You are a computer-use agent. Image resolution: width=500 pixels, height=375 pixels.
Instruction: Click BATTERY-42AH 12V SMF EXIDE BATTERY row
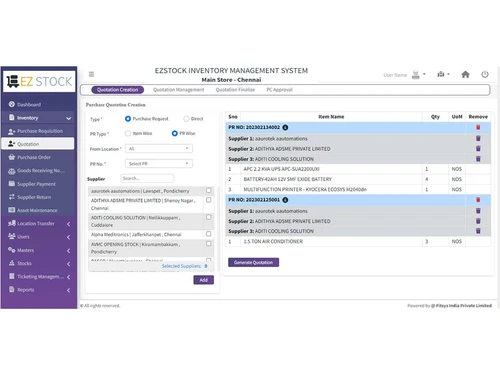[358, 179]
